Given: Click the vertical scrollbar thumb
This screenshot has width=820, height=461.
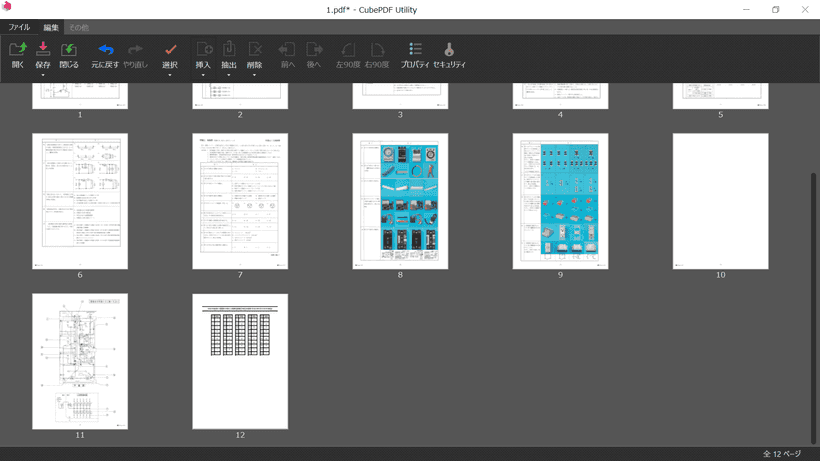Looking at the screenshot, I should (814, 308).
